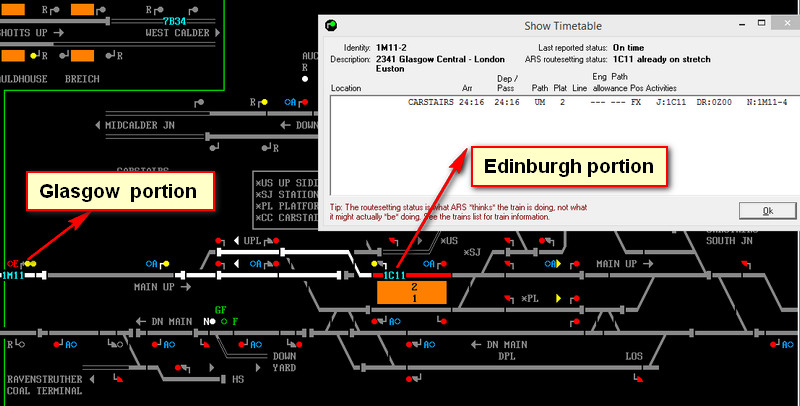Click the orange platform box above Breich
Screen dimensions: 800x406
click(x=82, y=56)
